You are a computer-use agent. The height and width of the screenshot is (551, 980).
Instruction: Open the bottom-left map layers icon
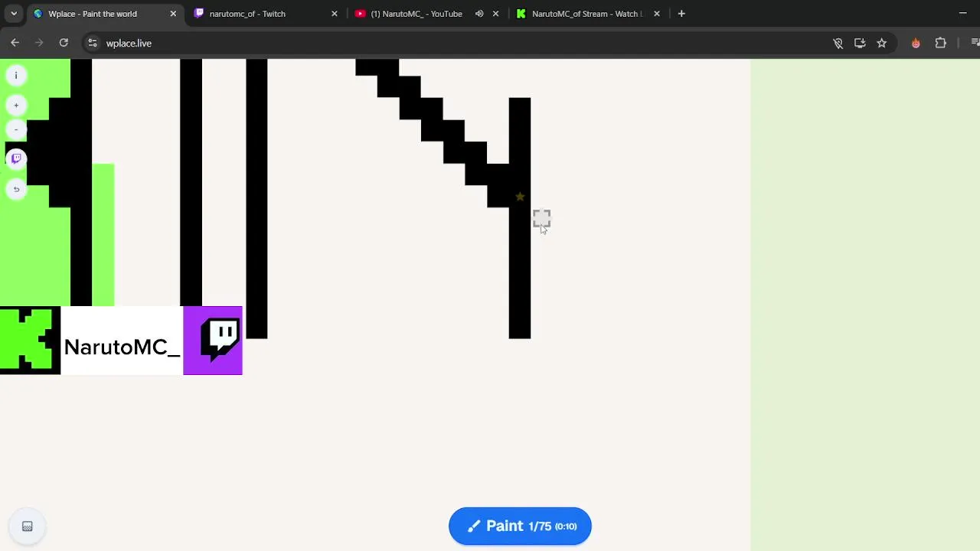pos(27,527)
